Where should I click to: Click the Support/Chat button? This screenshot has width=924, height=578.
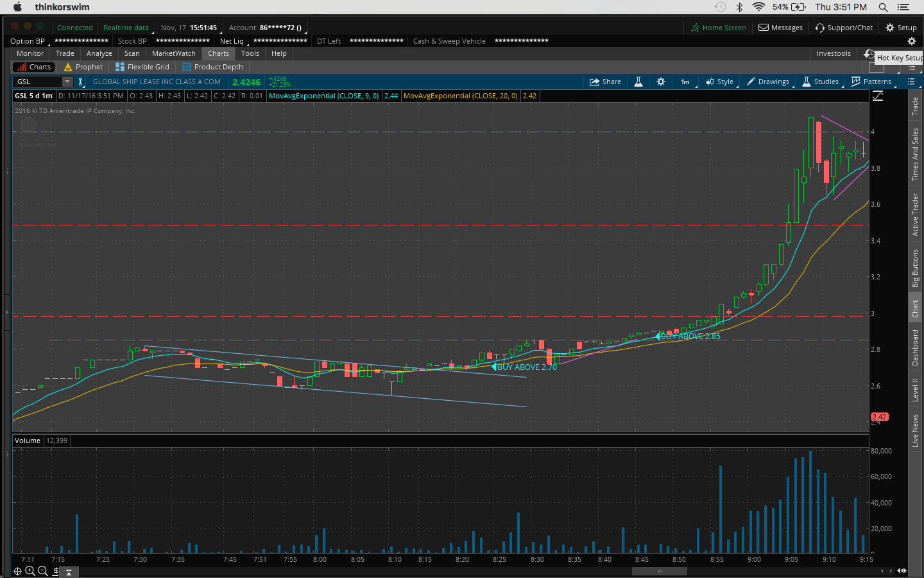coord(844,28)
